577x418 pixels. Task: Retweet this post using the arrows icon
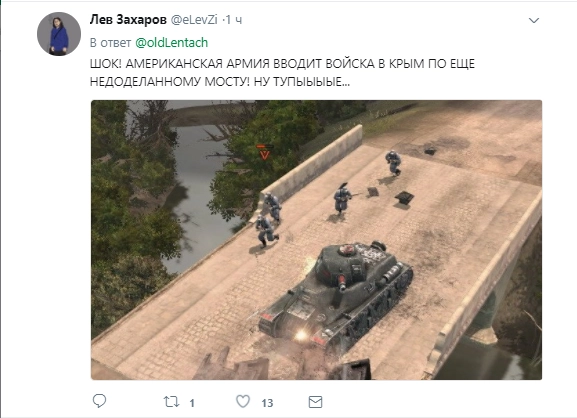point(171,402)
